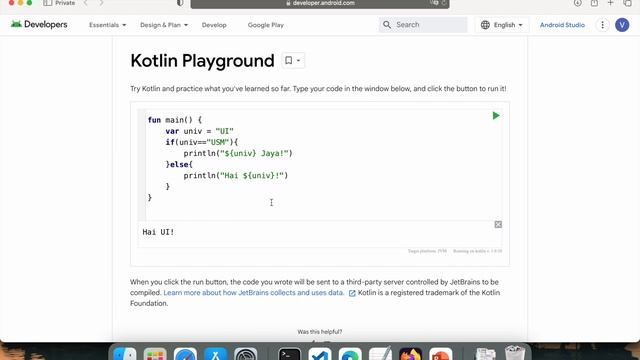640x360 pixels.
Task: Click the Kotlin Playground heading
Action: pyautogui.click(x=202, y=61)
